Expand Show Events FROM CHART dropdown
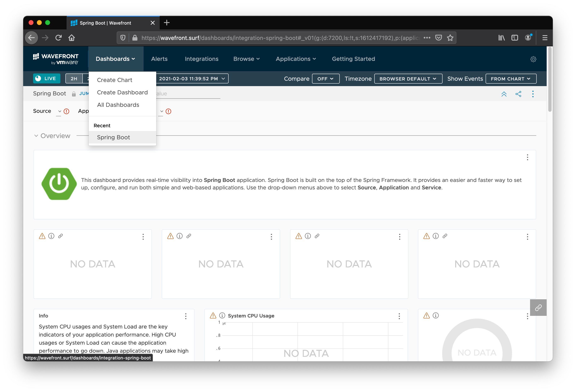 click(511, 79)
